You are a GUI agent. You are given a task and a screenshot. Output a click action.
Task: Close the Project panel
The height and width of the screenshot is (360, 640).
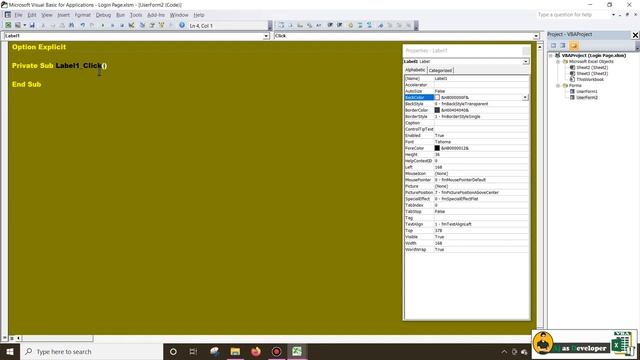(635, 35)
